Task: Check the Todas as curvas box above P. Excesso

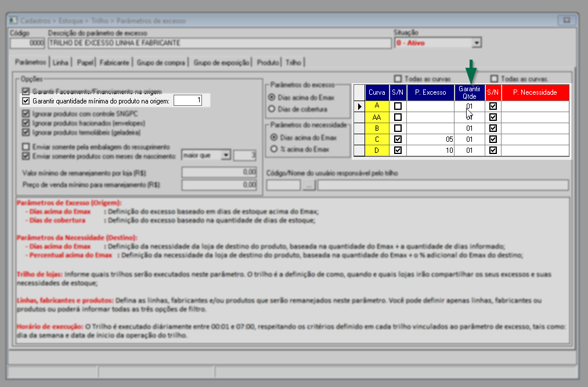Action: pyautogui.click(x=398, y=78)
